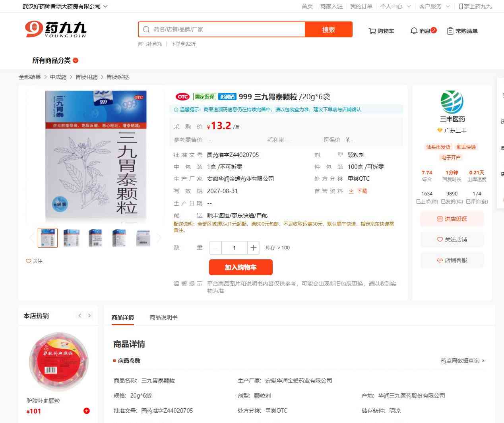Expand the 个人中心 dropdown
The image size is (504, 423).
[395, 6]
